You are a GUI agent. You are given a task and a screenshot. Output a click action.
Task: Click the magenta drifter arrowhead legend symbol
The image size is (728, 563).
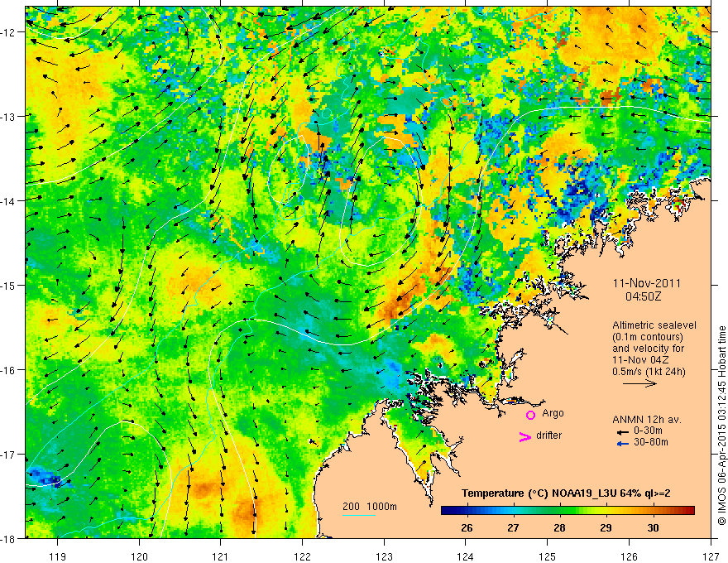tap(525, 437)
